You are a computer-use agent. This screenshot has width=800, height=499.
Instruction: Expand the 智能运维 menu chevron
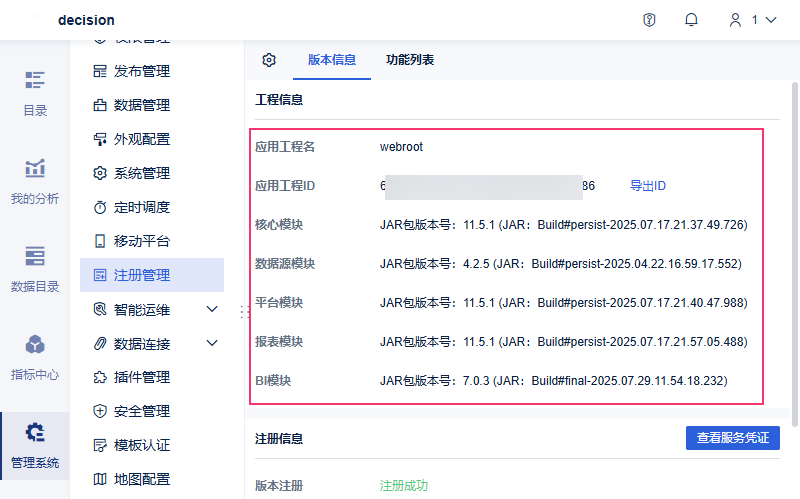[212, 310]
